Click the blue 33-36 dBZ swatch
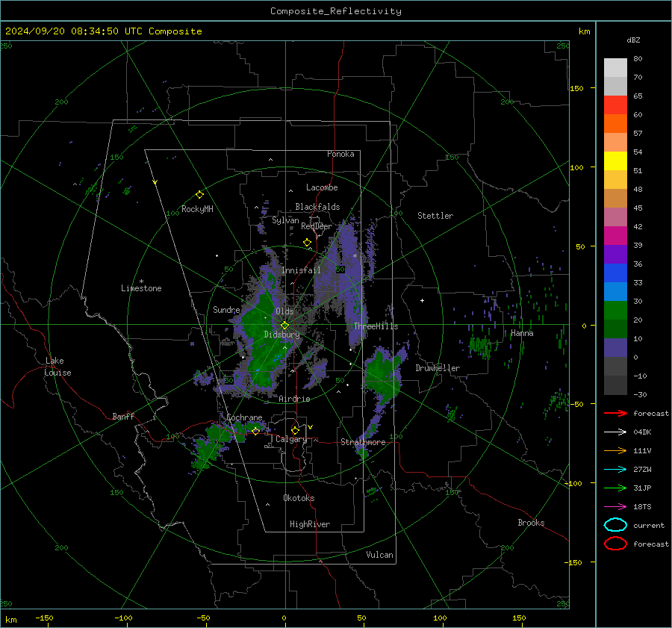Viewport: 672px width, 628px height. pyautogui.click(x=615, y=273)
